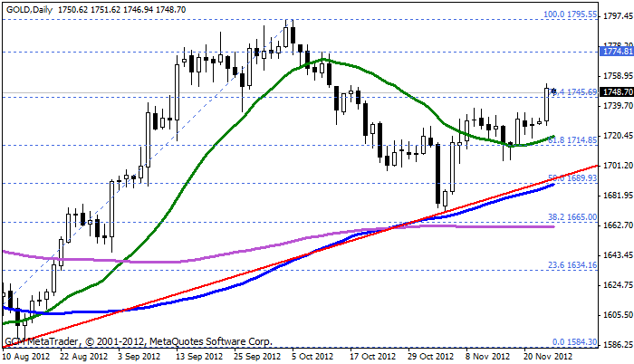Click the 1701.20 price scale value

(616, 167)
